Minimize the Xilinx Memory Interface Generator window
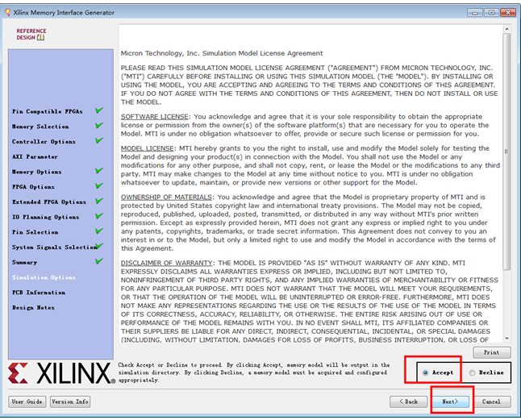Viewport: 521px width, 420px height. pos(475,13)
